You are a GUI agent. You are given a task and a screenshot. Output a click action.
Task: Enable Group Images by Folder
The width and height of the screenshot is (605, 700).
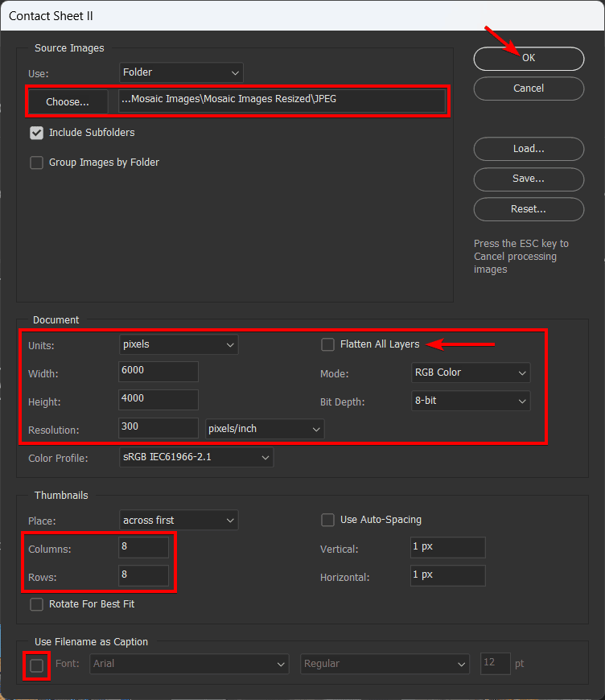(36, 163)
